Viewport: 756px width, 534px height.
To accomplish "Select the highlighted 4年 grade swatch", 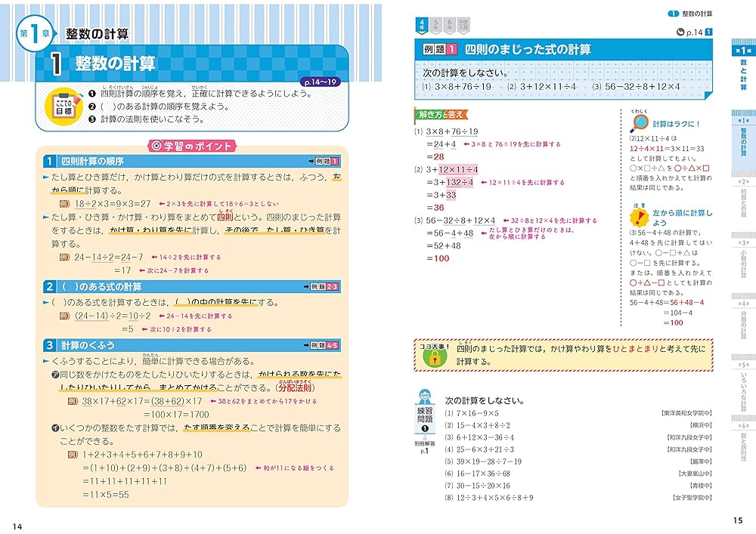I will [423, 24].
